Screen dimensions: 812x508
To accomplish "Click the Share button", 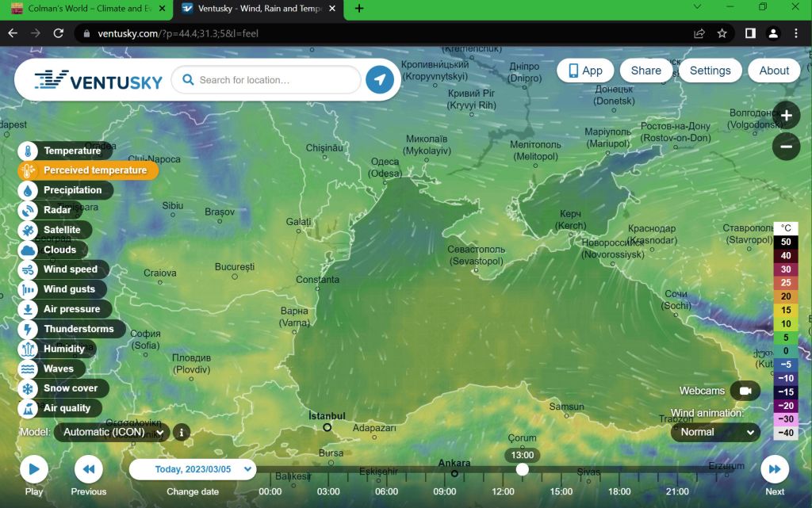I will point(645,71).
